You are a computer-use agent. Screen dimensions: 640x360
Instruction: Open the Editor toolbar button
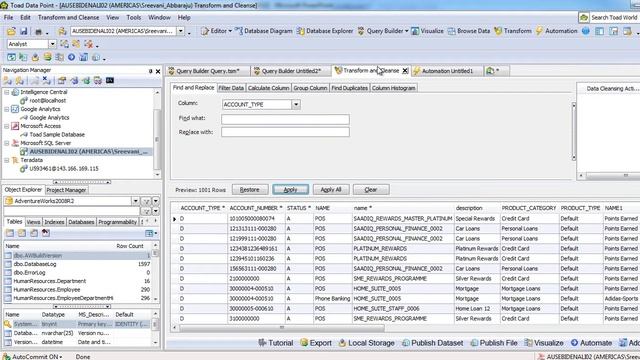[x=216, y=31]
